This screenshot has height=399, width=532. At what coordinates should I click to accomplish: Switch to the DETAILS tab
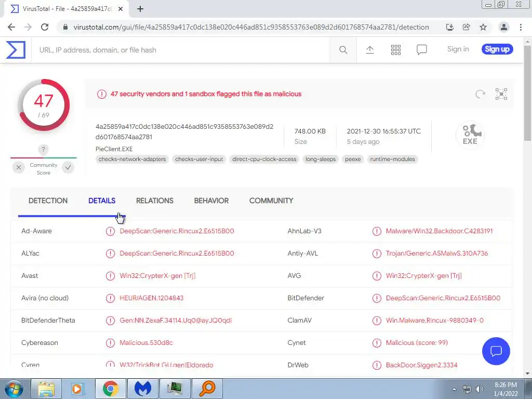coord(102,201)
